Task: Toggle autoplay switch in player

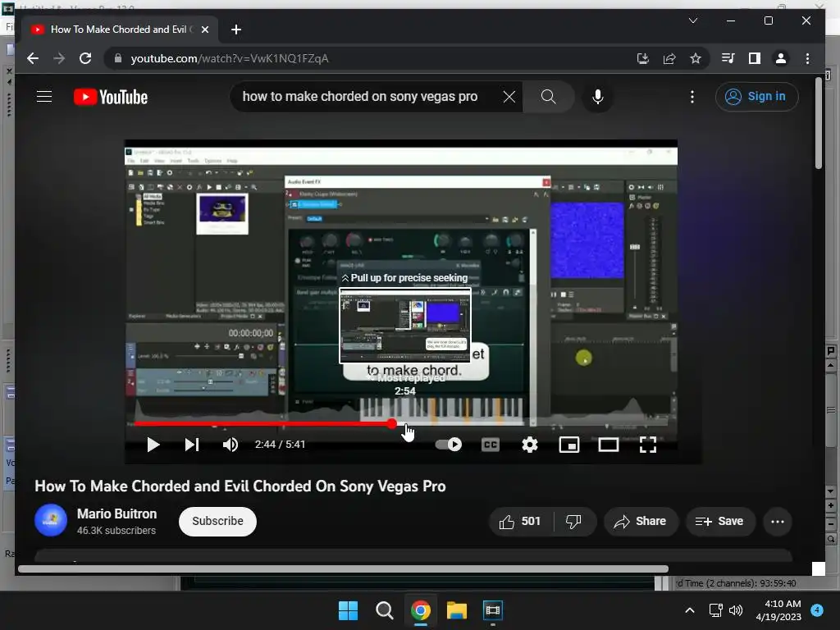Action: click(449, 445)
